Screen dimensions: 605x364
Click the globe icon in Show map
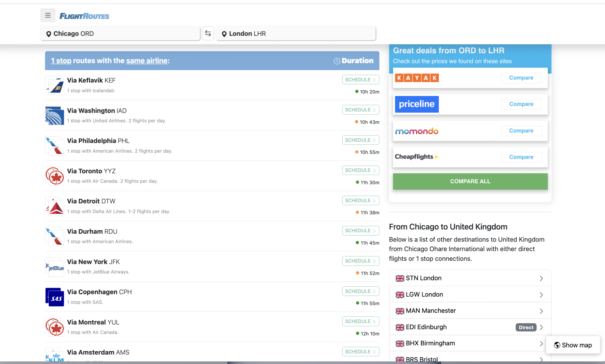tap(557, 345)
